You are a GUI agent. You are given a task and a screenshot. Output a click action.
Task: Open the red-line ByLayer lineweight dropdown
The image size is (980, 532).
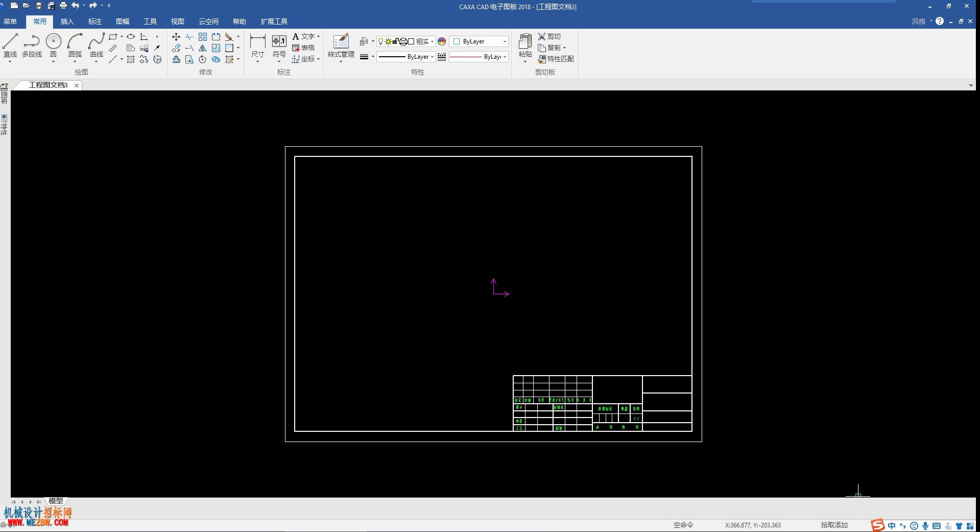pos(505,57)
